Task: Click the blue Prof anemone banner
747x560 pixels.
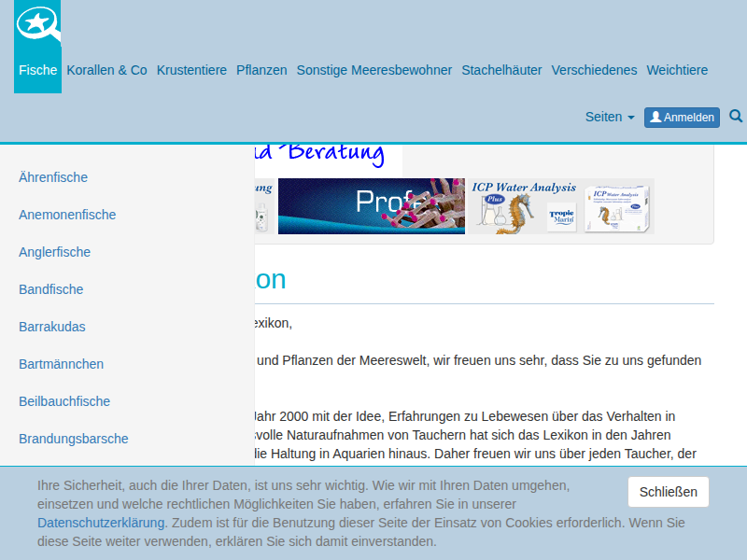Action: coord(371,206)
